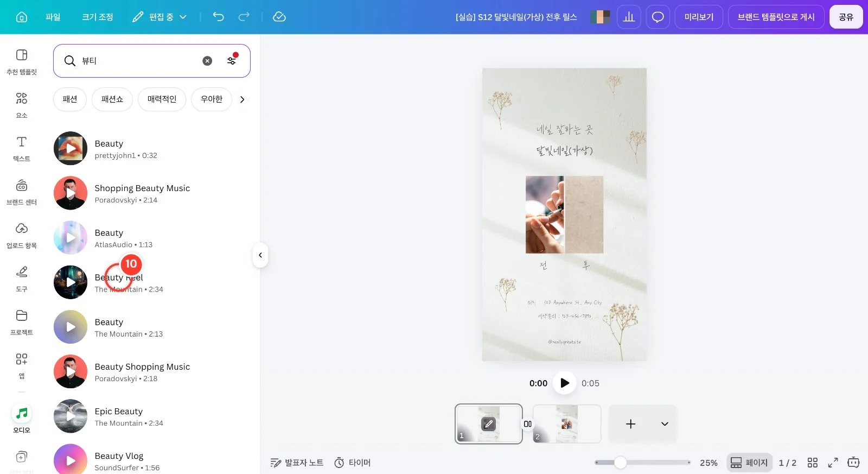
Task: Open the 파일 menu
Action: [53, 17]
